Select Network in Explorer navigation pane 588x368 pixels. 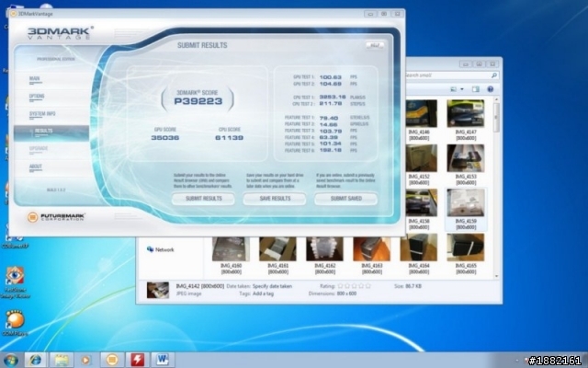(161, 249)
